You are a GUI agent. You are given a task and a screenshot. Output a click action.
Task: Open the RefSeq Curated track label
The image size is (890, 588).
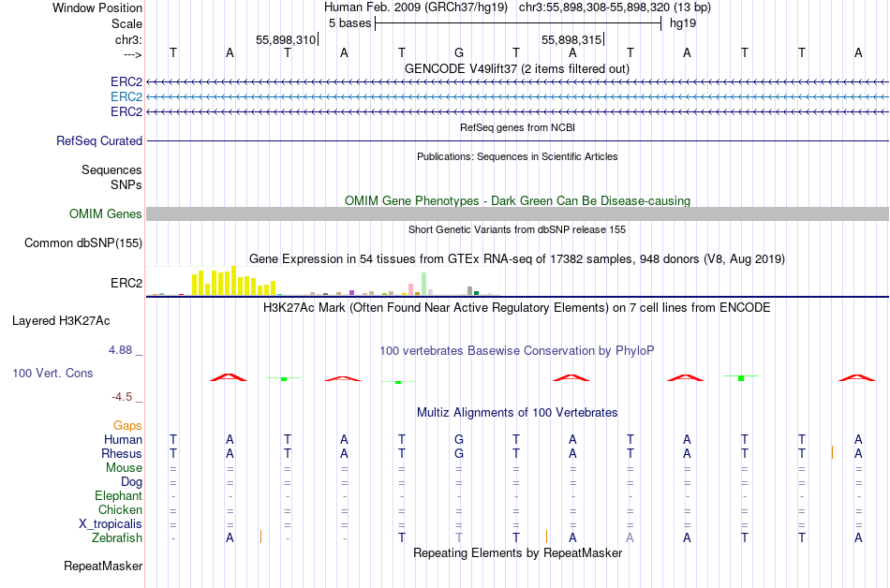(99, 140)
